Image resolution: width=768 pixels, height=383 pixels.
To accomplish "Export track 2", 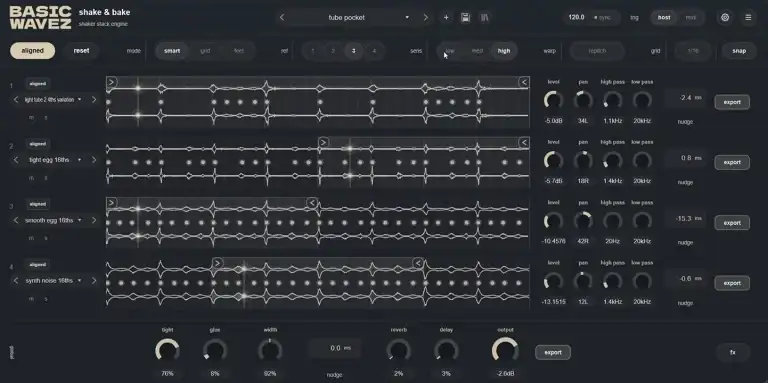I will click(x=732, y=162).
